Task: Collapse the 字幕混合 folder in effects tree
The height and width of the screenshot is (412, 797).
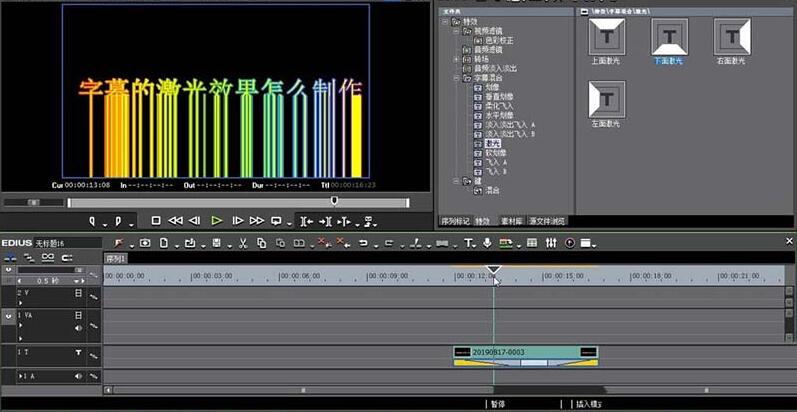Action: tap(455, 77)
